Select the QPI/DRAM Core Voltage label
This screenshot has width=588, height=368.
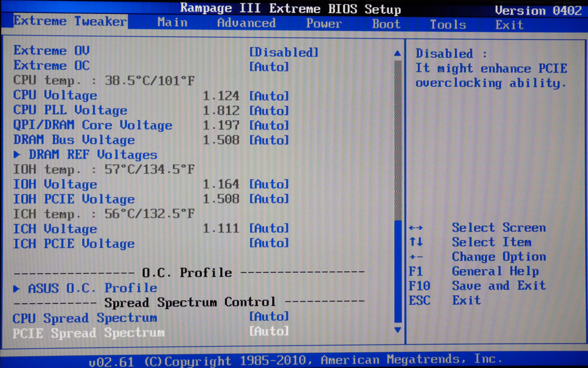click(x=93, y=125)
